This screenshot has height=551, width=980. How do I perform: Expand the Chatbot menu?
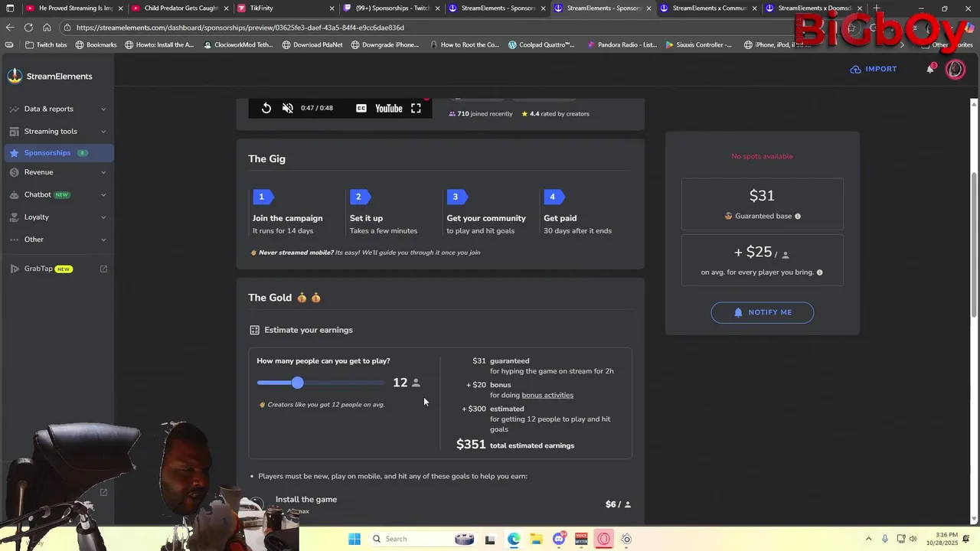pyautogui.click(x=57, y=194)
